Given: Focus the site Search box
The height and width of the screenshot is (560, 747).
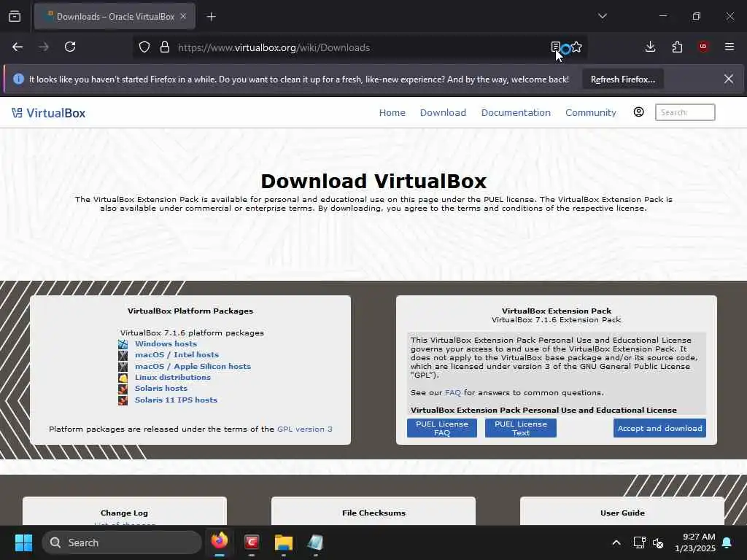Looking at the screenshot, I should click(x=685, y=112).
